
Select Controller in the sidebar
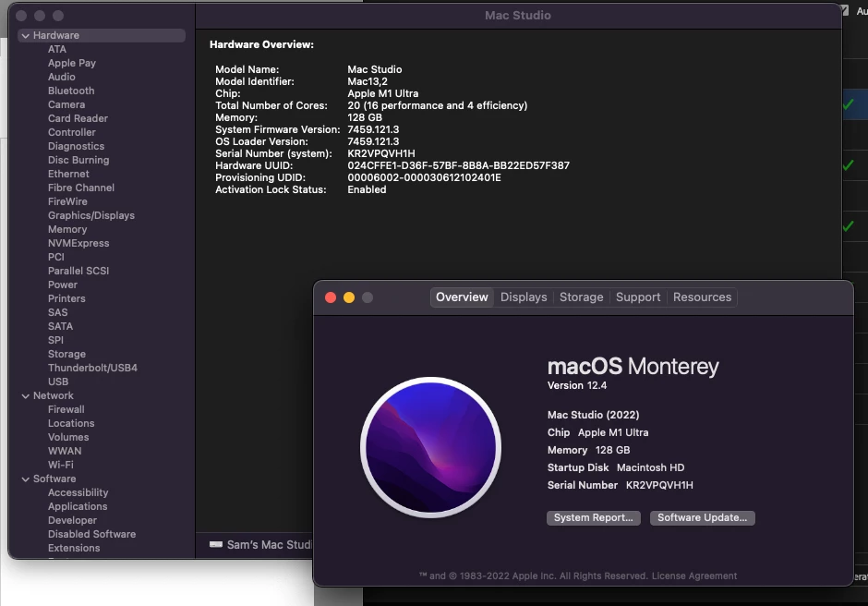[x=71, y=132]
